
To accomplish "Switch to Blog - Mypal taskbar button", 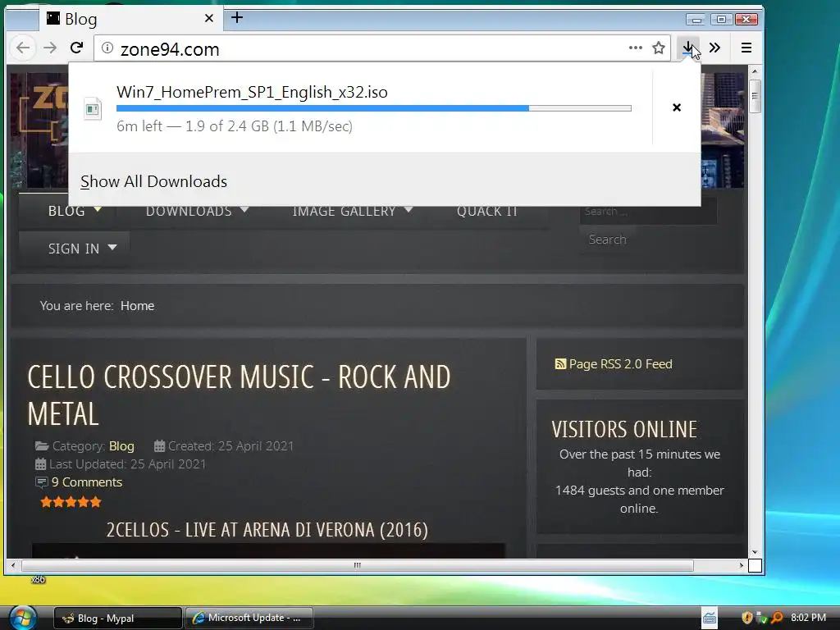I will tap(118, 619).
